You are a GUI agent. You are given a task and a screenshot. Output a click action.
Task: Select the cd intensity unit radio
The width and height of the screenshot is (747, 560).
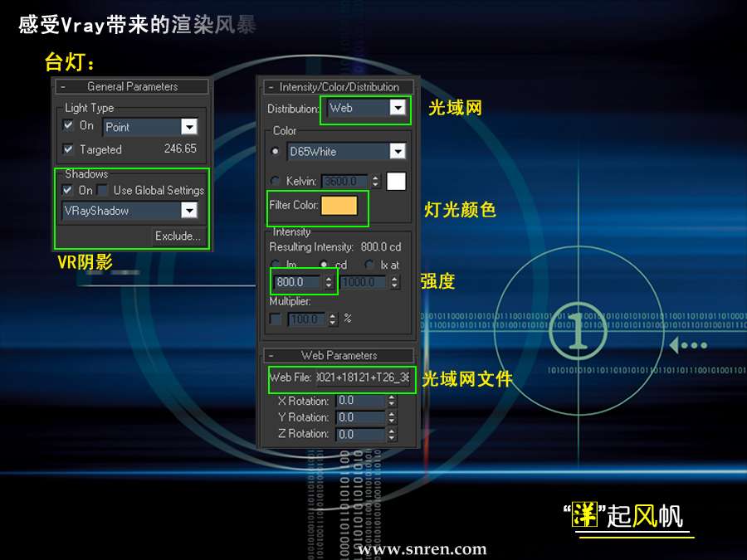(x=324, y=265)
